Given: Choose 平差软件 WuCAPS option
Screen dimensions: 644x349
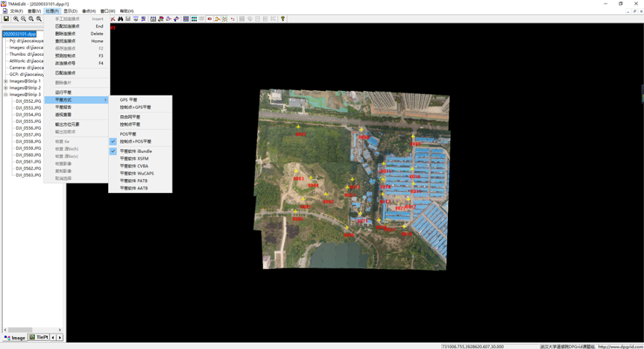Looking at the screenshot, I should [x=140, y=174].
